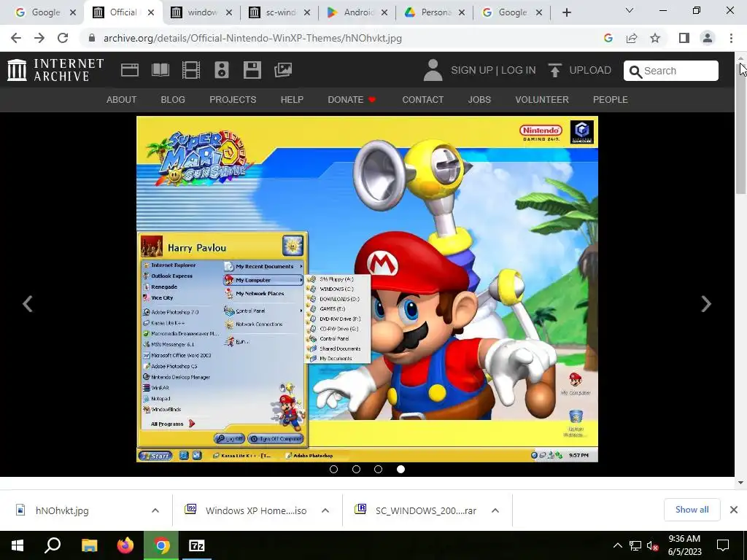Open the BLOG menu item
This screenshot has height=560, width=747.
[173, 99]
